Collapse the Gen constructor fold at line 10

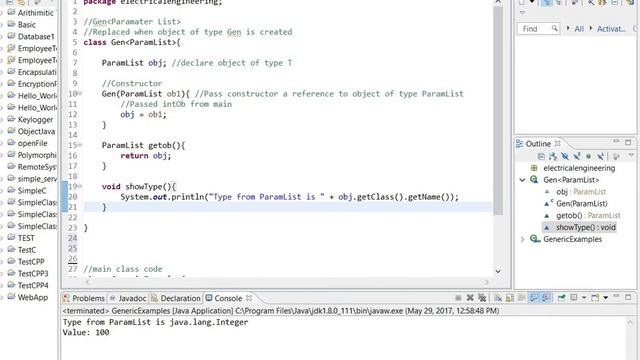click(80, 93)
